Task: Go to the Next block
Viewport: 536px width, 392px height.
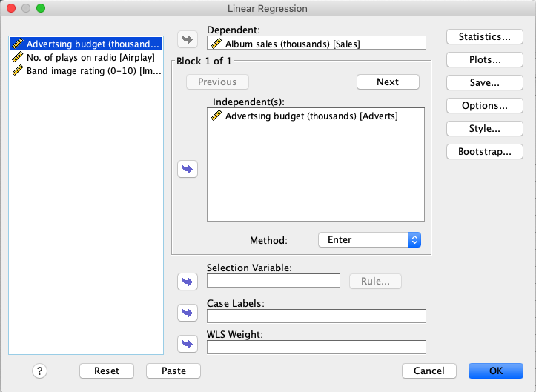Action: [388, 82]
